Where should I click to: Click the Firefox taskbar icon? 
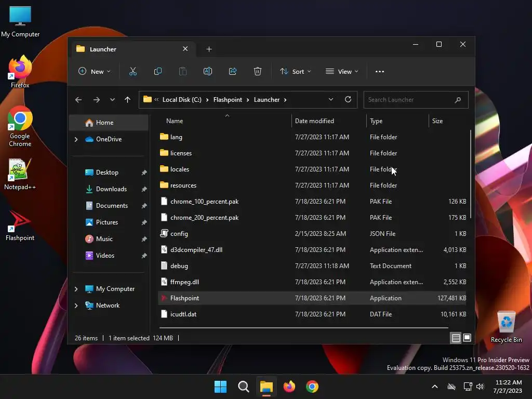pyautogui.click(x=289, y=387)
